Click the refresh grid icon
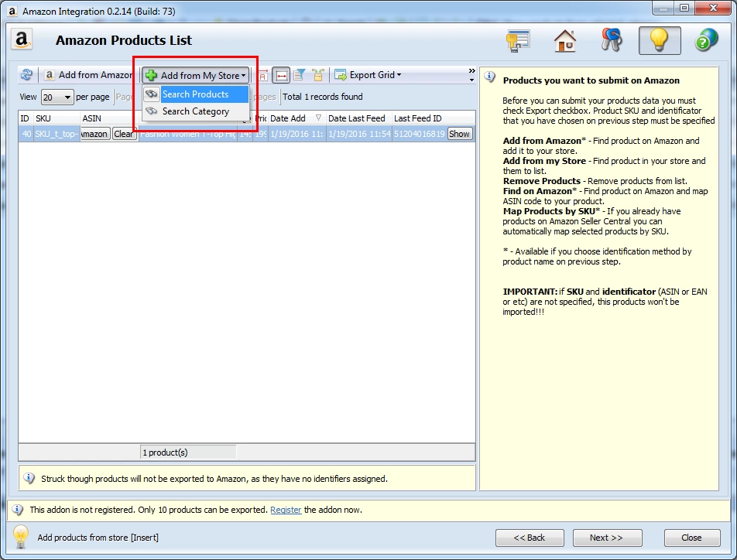This screenshot has height=560, width=737. tap(26, 75)
